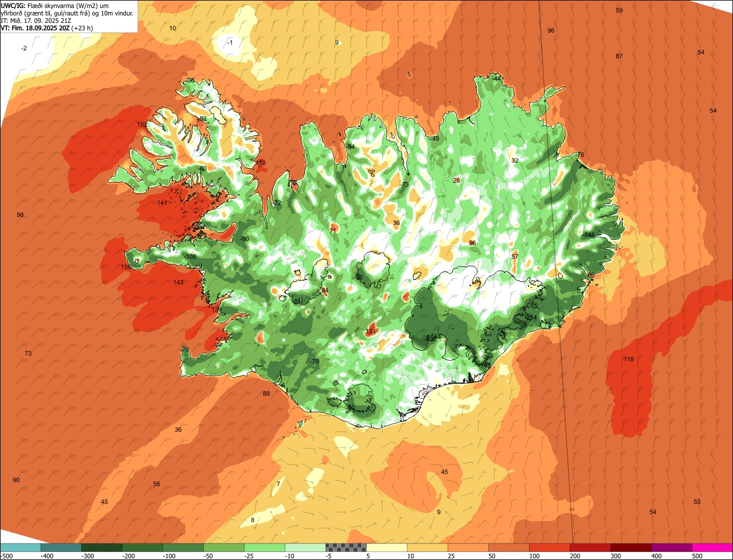
Task: Select the map value 131 in the central highlands
Action: pyautogui.click(x=371, y=331)
